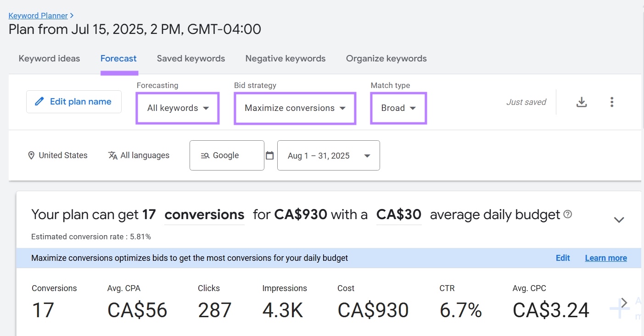Click the calendar icon beside the date range

[270, 155]
